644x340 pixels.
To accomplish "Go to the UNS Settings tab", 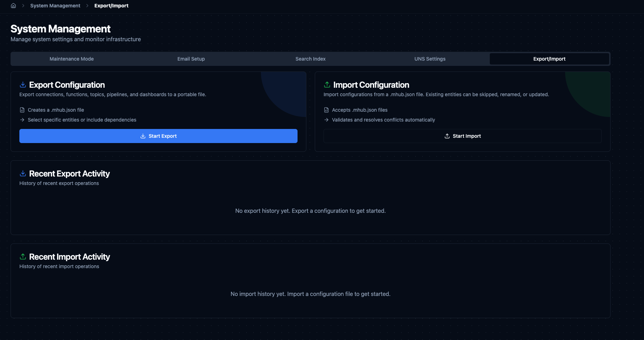I will tap(430, 59).
